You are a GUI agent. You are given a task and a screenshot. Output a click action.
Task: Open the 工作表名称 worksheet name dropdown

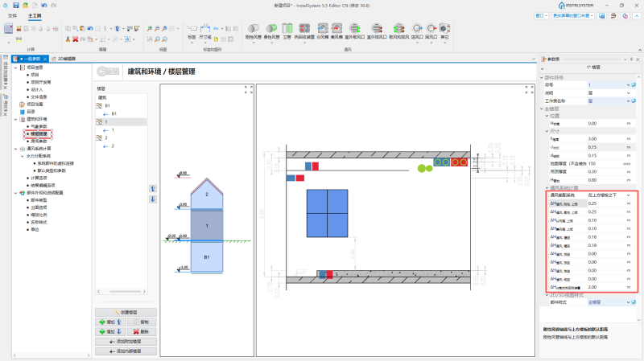pyautogui.click(x=628, y=101)
